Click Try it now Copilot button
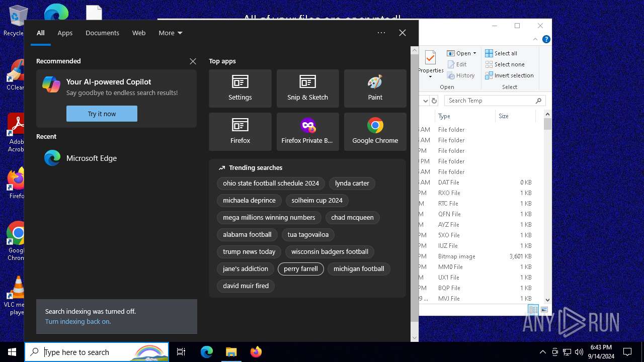The image size is (644, 362). (102, 114)
